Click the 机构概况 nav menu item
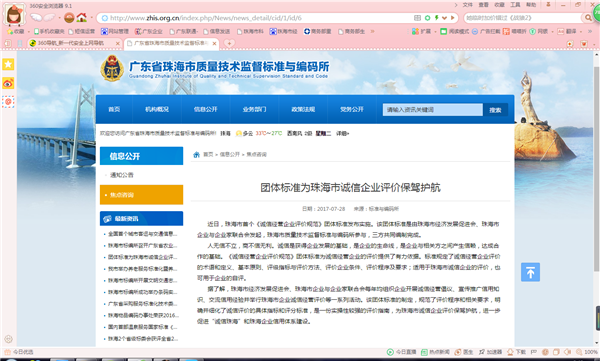Image resolution: width=600 pixels, height=361 pixels. [x=157, y=109]
